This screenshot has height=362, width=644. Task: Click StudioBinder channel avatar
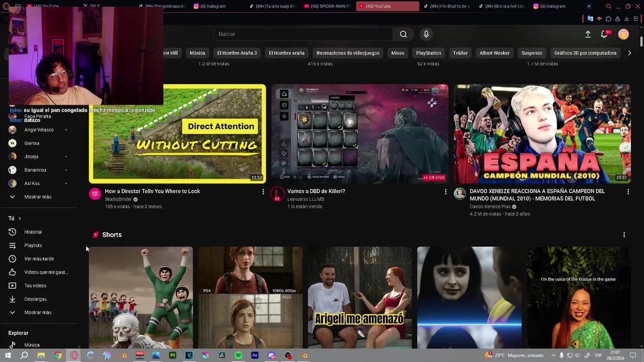[95, 194]
